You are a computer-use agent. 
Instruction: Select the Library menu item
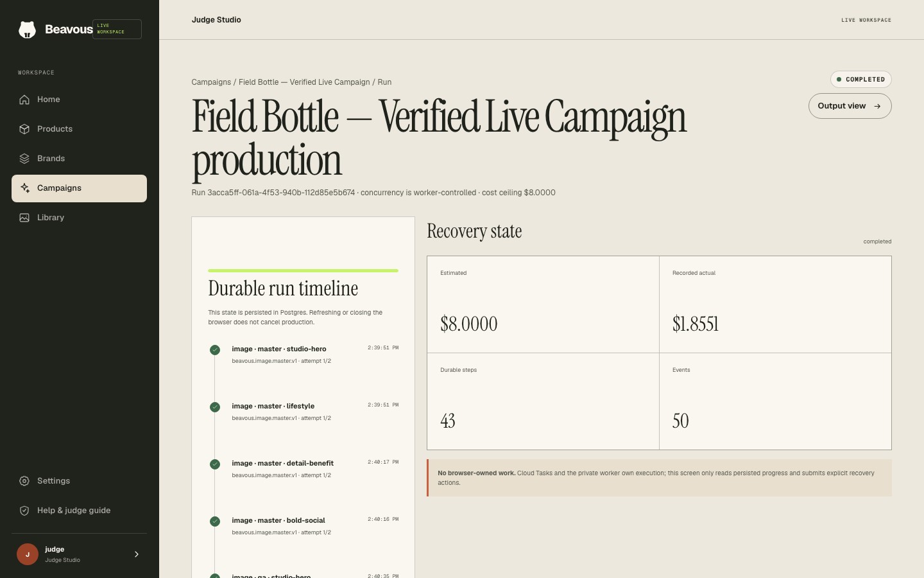(79, 218)
